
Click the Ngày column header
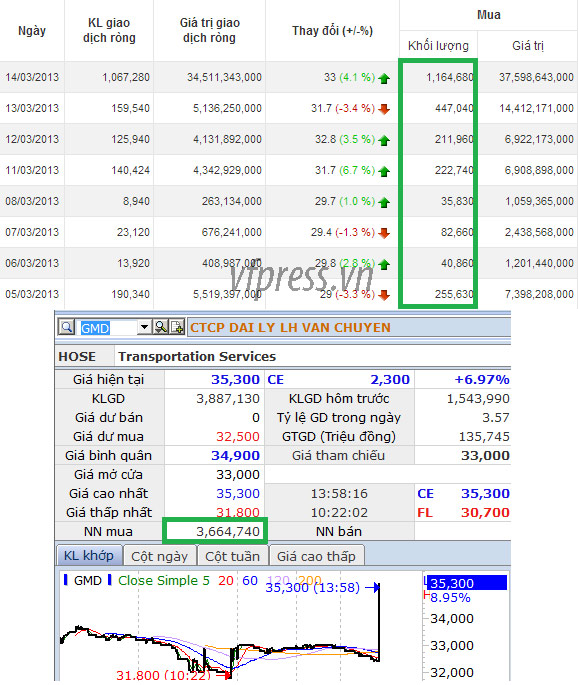(32, 31)
